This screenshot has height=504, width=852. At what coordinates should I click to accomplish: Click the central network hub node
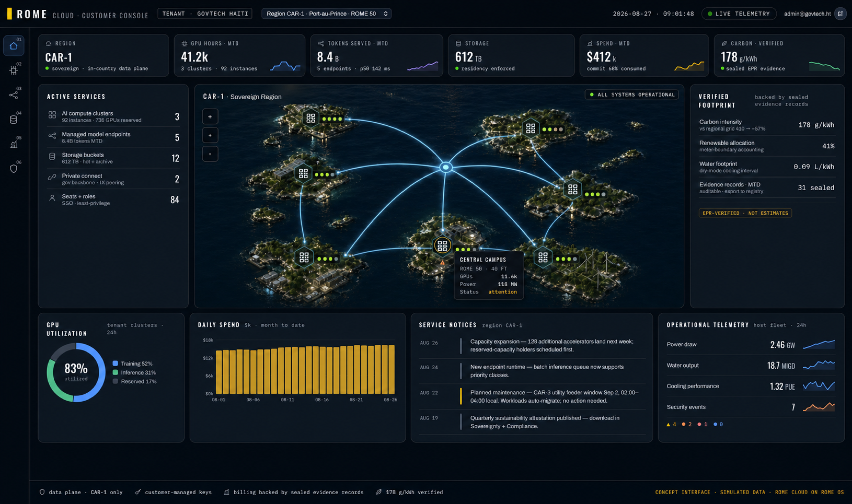(446, 167)
